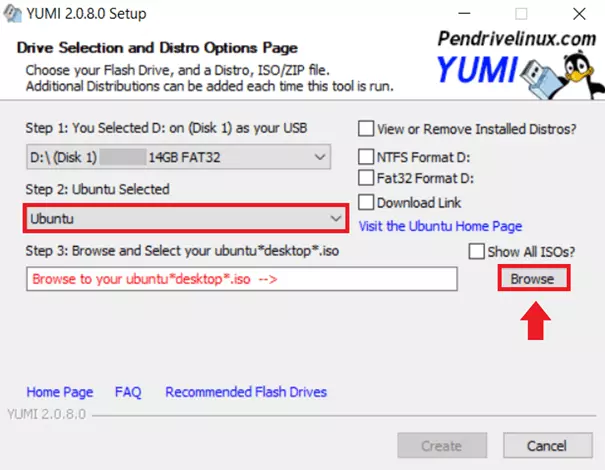The width and height of the screenshot is (605, 470).
Task: Open the Recommended Flash Drives link
Action: pos(246,392)
